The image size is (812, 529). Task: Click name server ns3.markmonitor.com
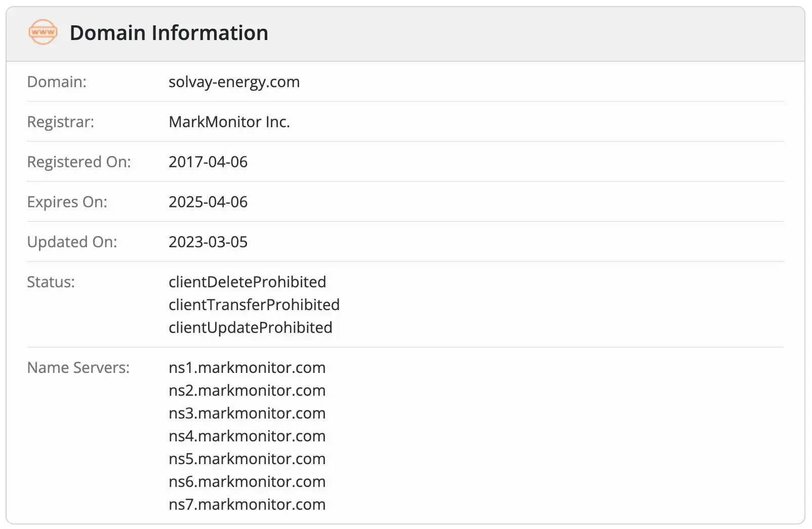[x=247, y=413]
